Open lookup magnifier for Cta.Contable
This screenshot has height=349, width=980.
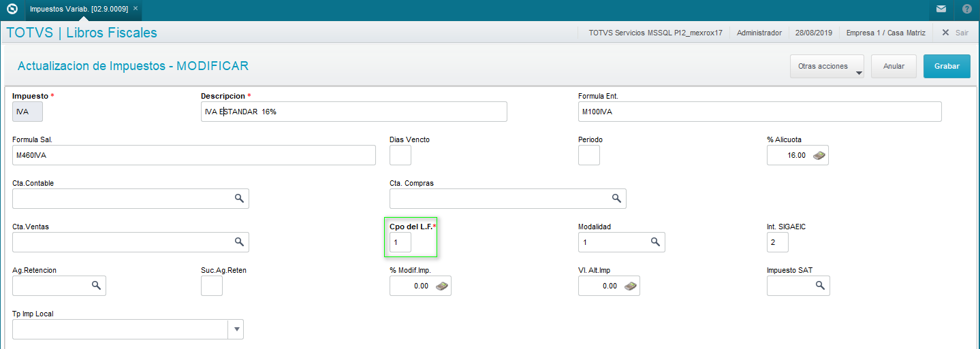point(239,198)
